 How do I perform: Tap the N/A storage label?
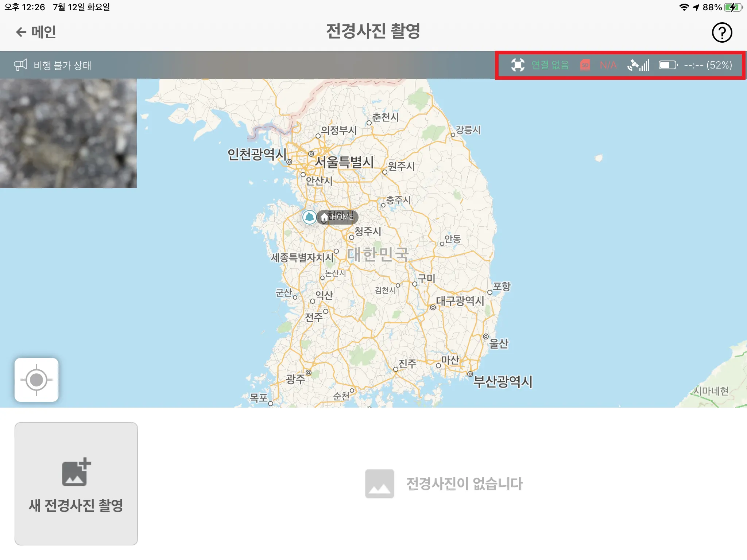[x=608, y=65]
